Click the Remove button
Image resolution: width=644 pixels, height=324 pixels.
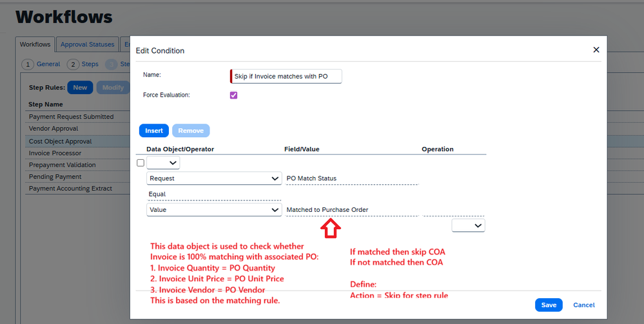point(191,131)
